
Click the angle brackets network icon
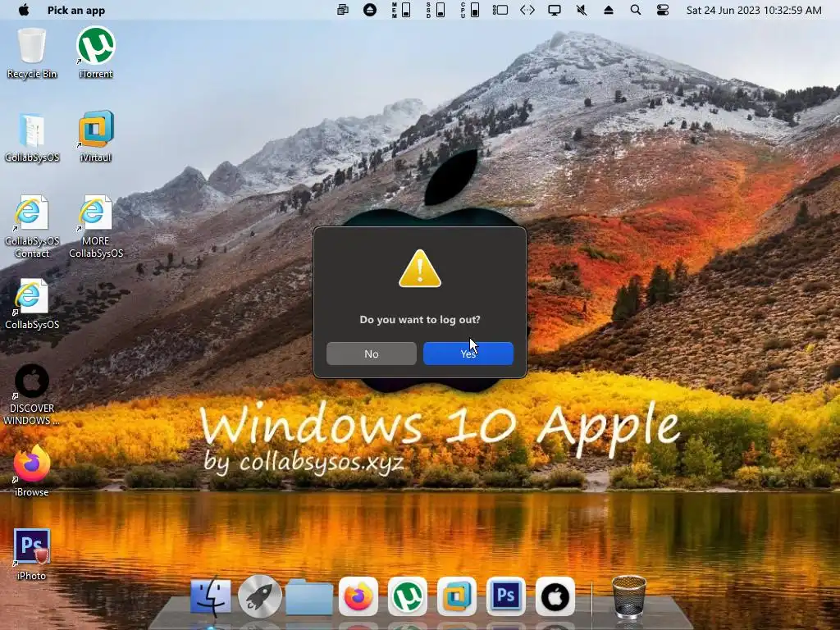coord(527,10)
